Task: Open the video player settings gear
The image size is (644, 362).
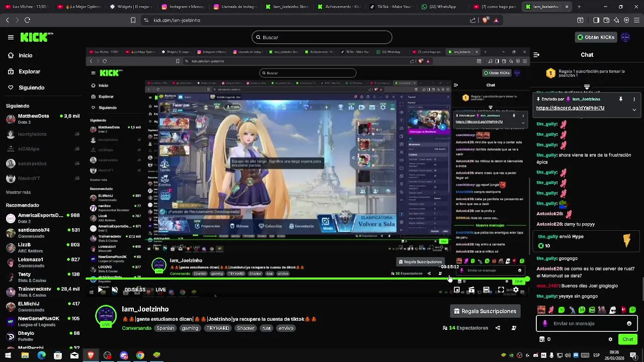Action: pyautogui.click(x=516, y=290)
